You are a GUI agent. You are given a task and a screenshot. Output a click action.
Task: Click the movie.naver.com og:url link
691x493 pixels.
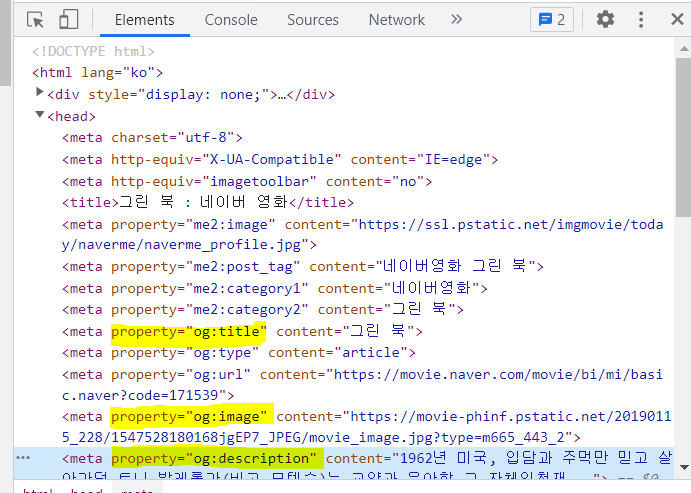362,385
